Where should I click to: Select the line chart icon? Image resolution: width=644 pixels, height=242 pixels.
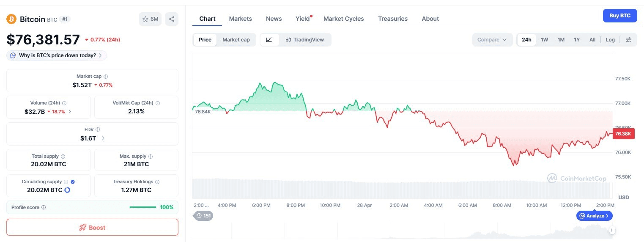(x=269, y=40)
